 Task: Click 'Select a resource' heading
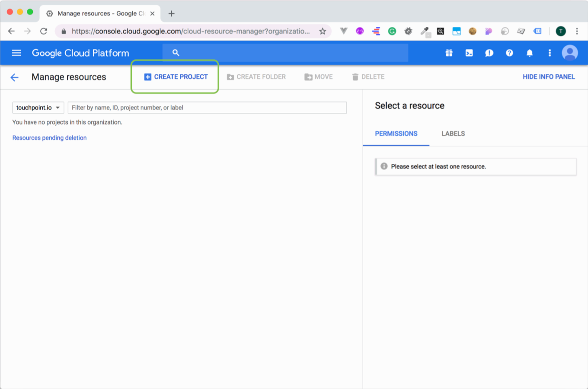[x=409, y=106]
